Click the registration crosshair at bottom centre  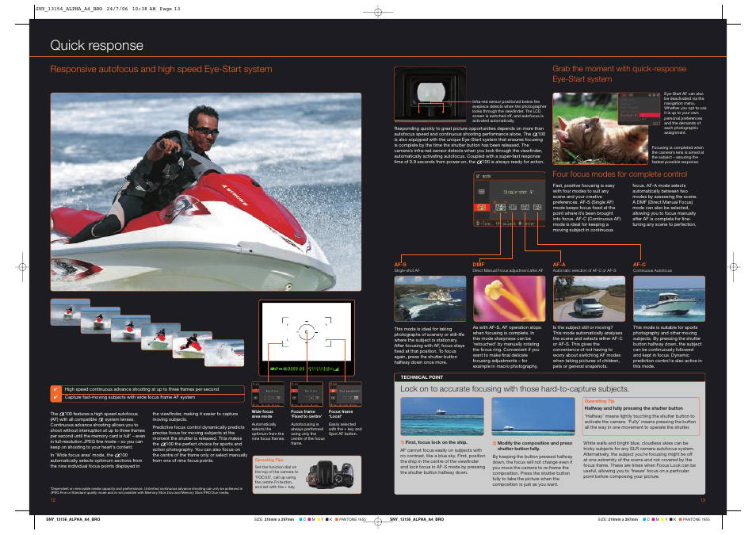pos(378,522)
